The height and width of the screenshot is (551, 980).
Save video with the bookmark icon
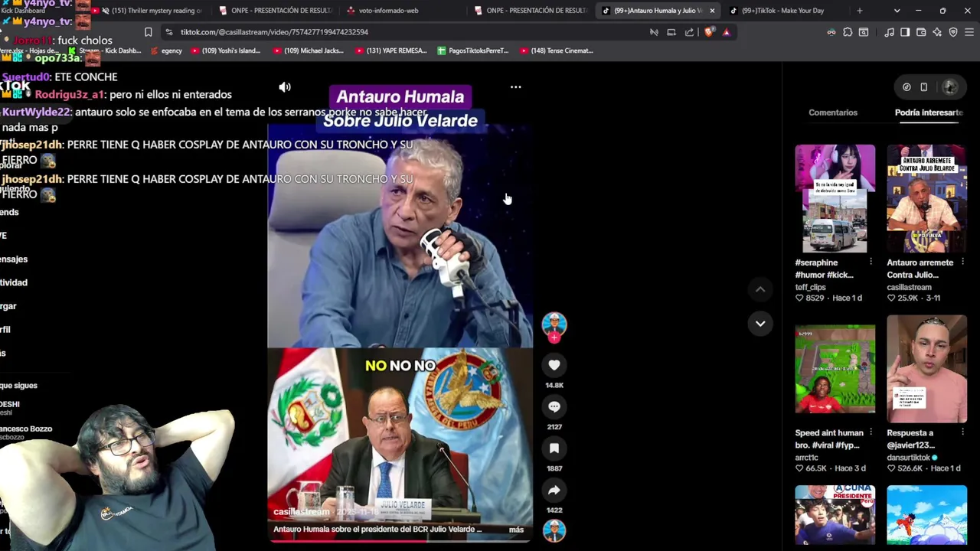pos(554,448)
